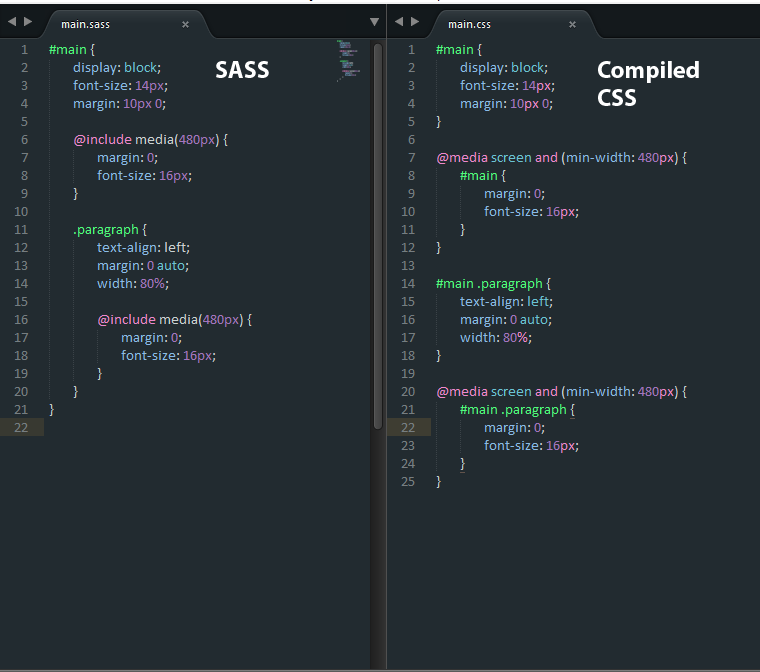
Task: Click '#main .paragraph {' on css line 21
Action: [517, 410]
